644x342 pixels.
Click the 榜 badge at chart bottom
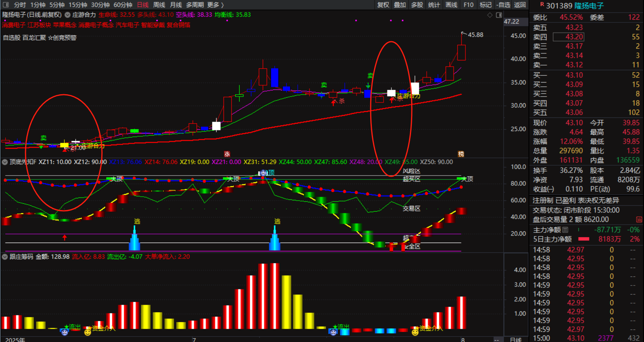coord(461,154)
